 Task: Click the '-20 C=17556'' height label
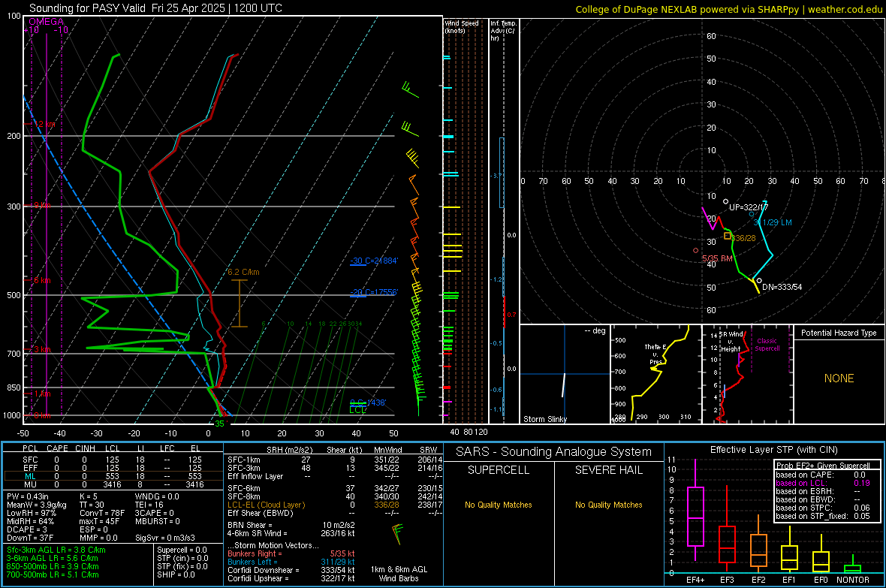click(374, 292)
